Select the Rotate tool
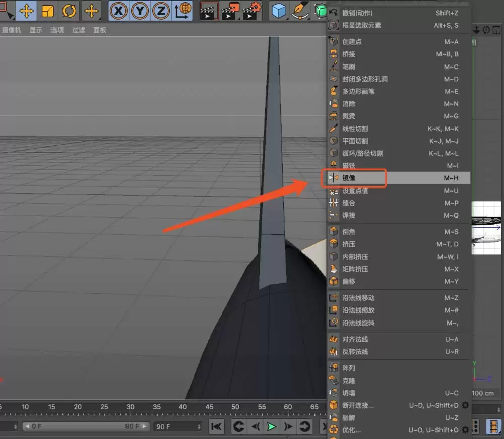This screenshot has height=439, width=504. 69,10
